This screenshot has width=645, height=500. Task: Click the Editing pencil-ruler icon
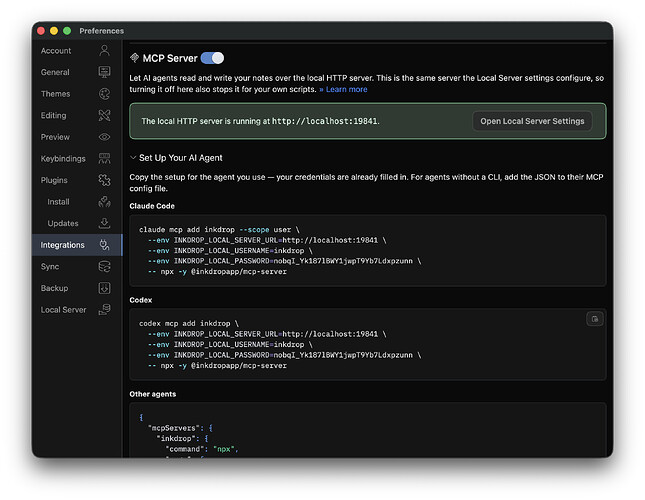104,115
